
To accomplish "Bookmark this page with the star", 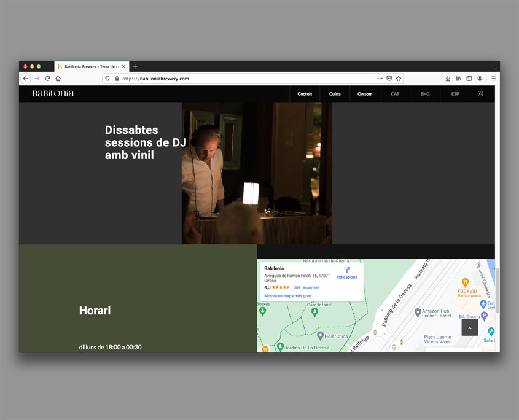I will (399, 79).
